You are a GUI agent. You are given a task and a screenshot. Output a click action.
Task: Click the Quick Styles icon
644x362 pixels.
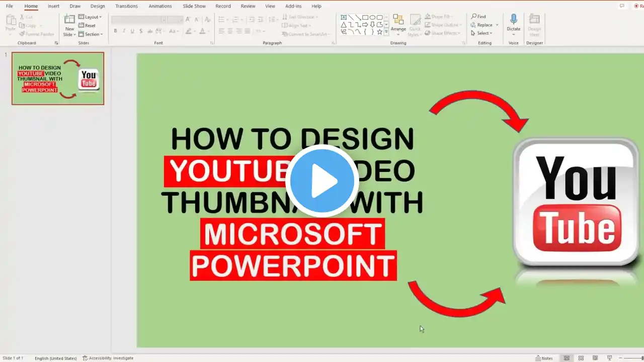(415, 25)
